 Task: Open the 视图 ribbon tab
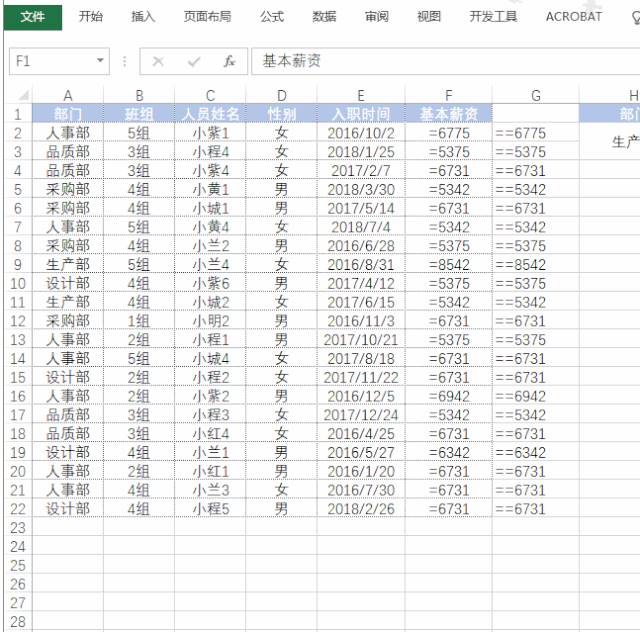pos(429,17)
